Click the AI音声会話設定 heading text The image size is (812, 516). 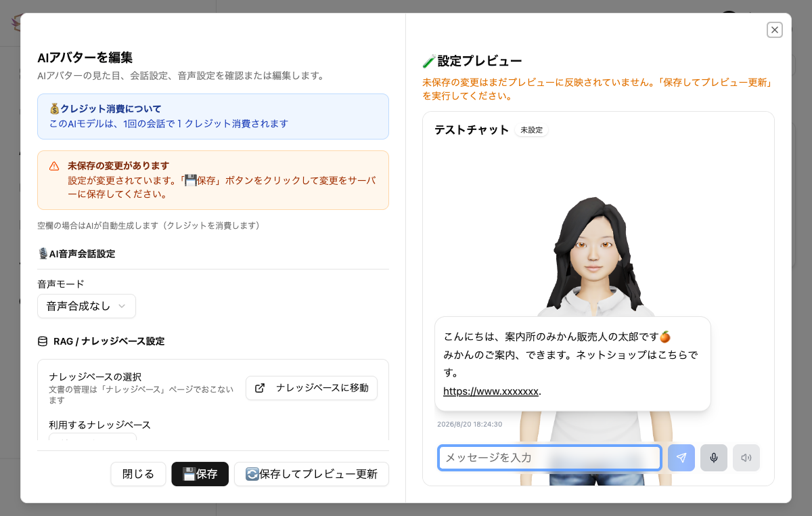pos(82,254)
